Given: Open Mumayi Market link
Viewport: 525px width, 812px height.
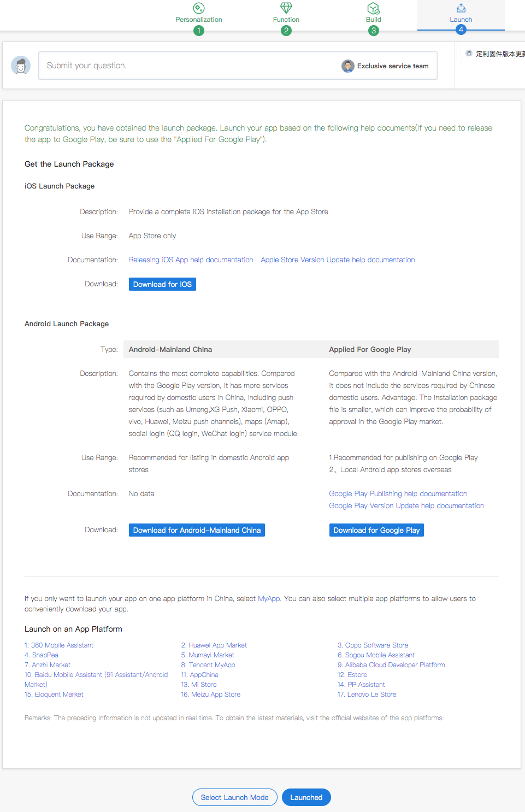Looking at the screenshot, I should click(x=208, y=655).
